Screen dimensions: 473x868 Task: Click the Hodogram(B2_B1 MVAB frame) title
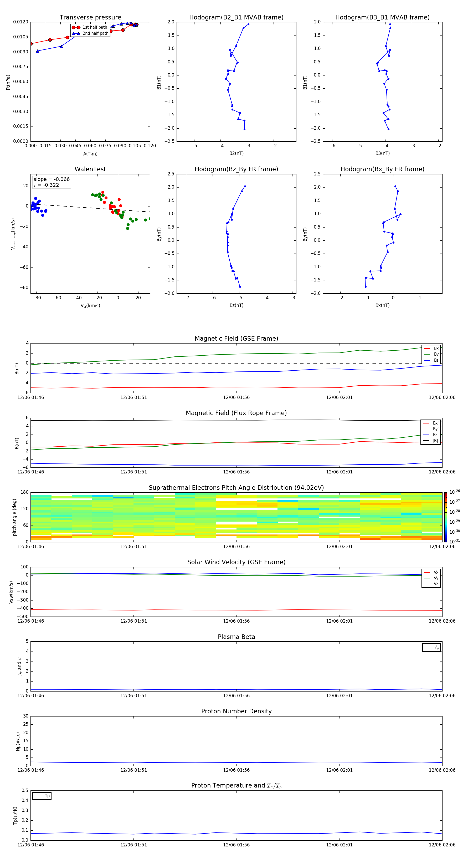point(236,18)
